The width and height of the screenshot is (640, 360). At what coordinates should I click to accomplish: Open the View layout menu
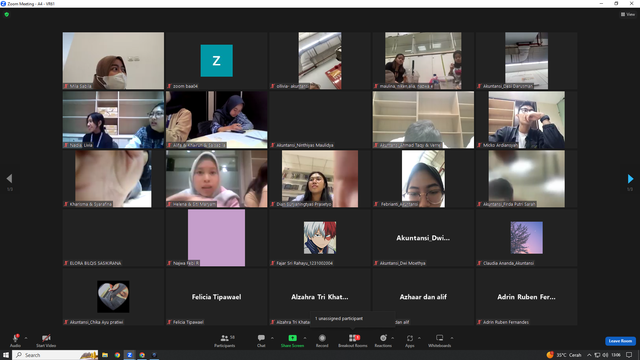click(x=628, y=14)
